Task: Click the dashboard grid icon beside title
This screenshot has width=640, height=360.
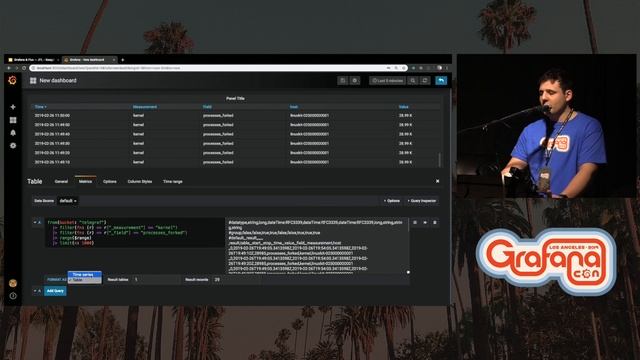Action: 33,80
